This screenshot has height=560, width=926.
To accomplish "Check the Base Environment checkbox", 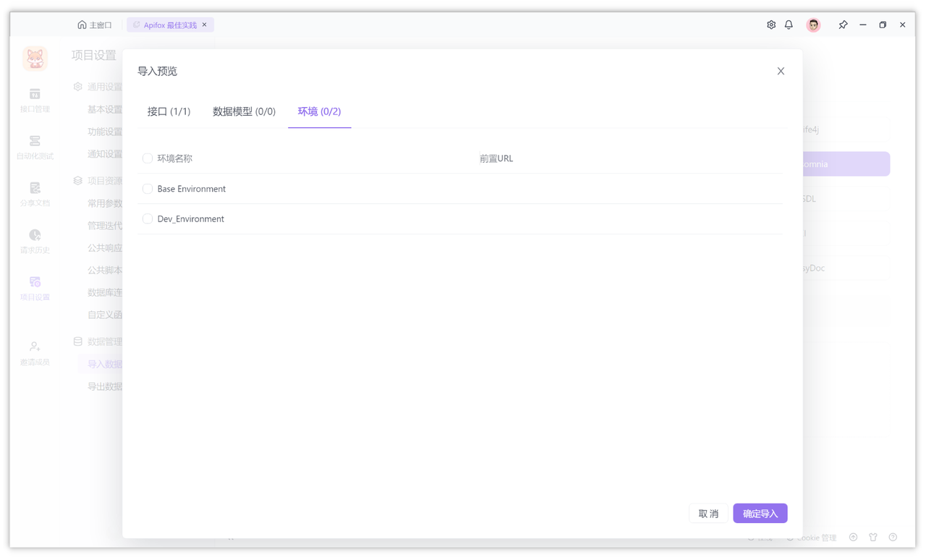I will [148, 189].
